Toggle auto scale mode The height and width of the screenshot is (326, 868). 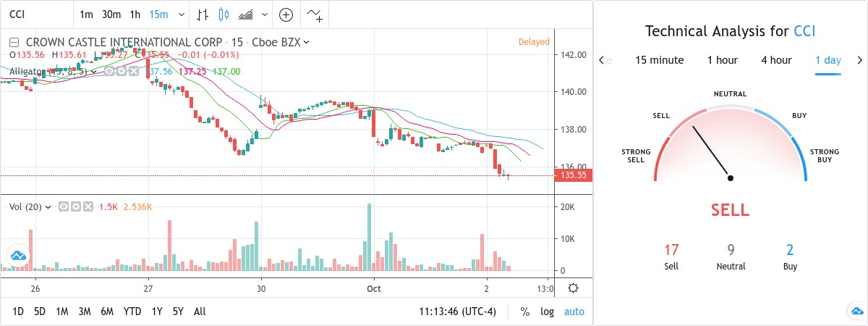(x=574, y=312)
